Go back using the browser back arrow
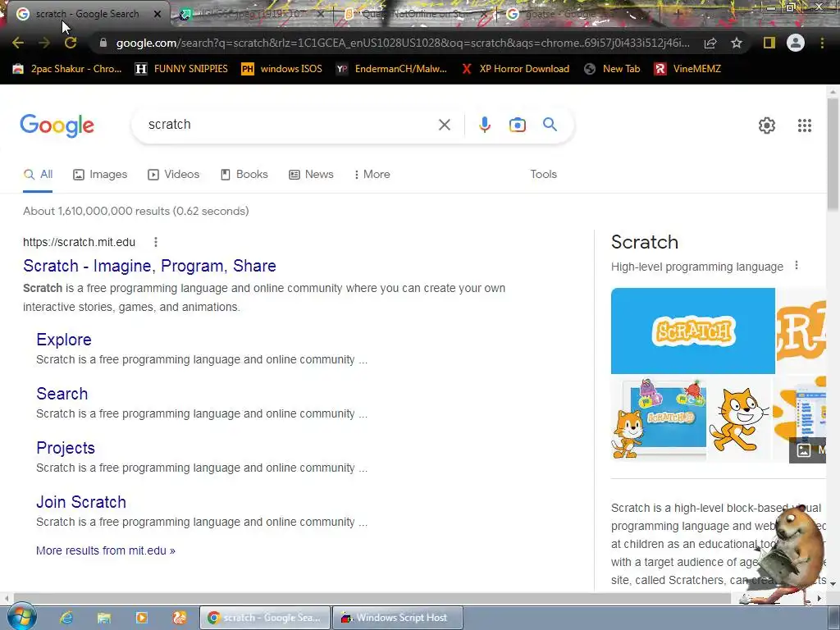Screen dimensions: 840x630 pos(18,43)
